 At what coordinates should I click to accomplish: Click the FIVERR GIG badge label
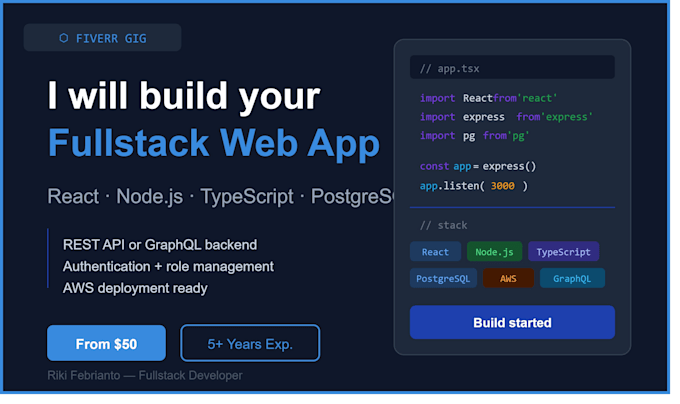[x=111, y=39]
